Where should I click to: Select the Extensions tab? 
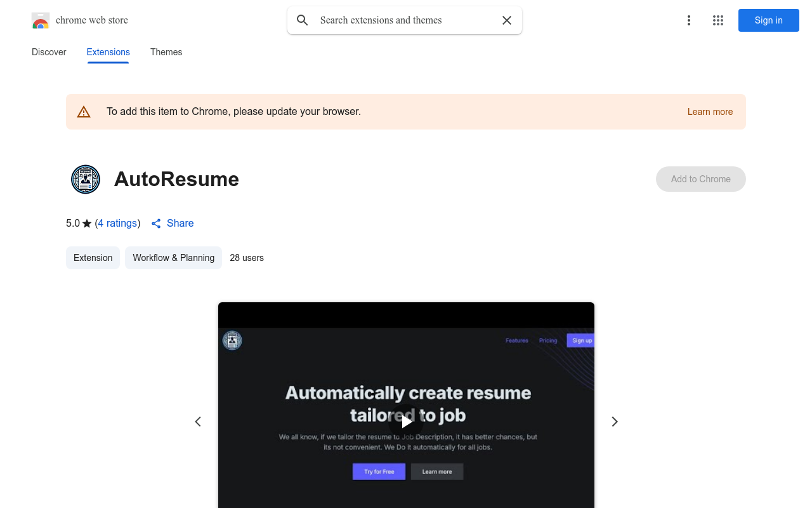point(108,52)
